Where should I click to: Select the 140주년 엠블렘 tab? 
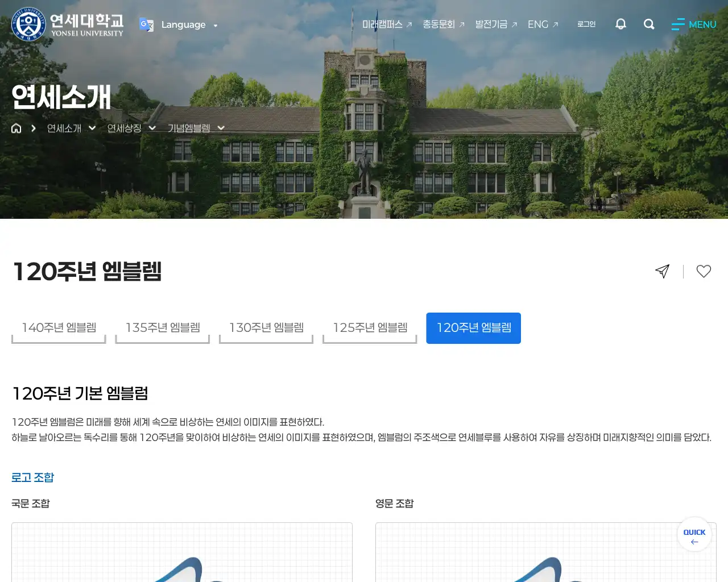pyautogui.click(x=59, y=328)
